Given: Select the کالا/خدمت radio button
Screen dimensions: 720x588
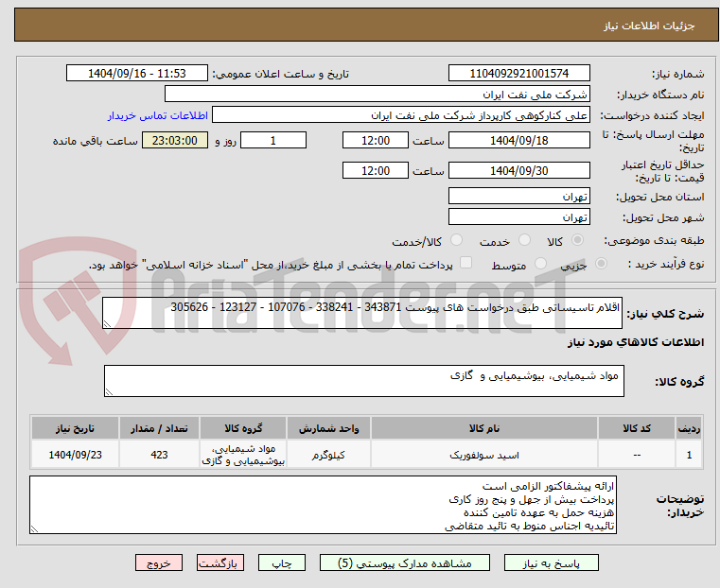Looking at the screenshot, I should (x=456, y=240).
